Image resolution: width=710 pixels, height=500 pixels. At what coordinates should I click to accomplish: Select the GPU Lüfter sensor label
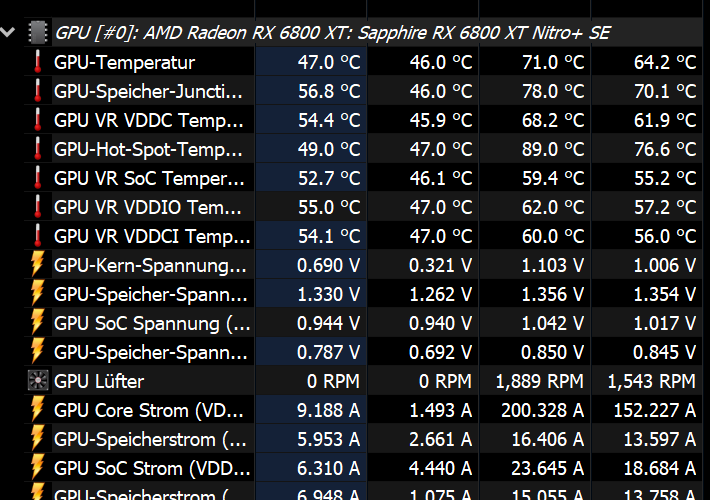99,381
